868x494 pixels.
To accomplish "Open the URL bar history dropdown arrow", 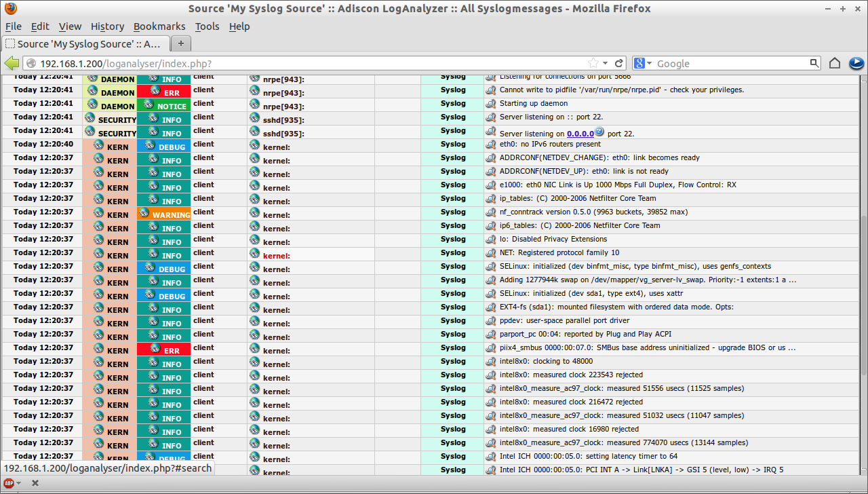I will pyautogui.click(x=606, y=63).
